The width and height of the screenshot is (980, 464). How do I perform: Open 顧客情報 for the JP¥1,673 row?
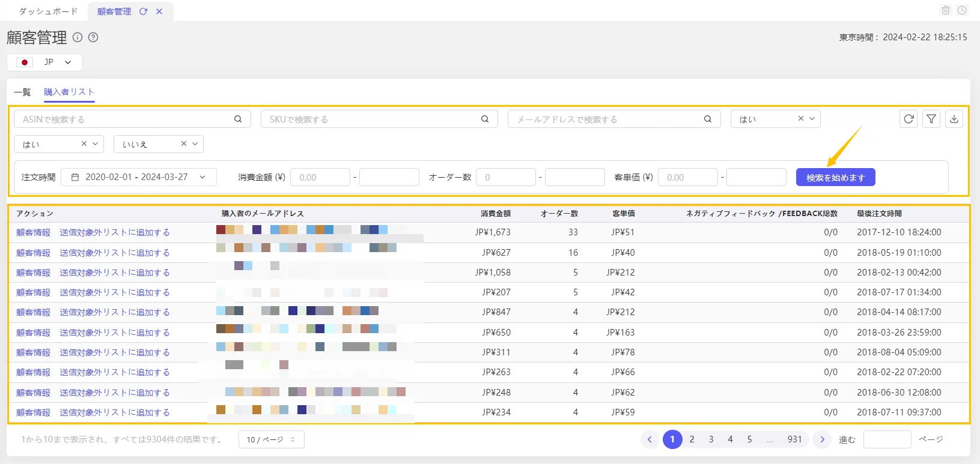tap(34, 232)
